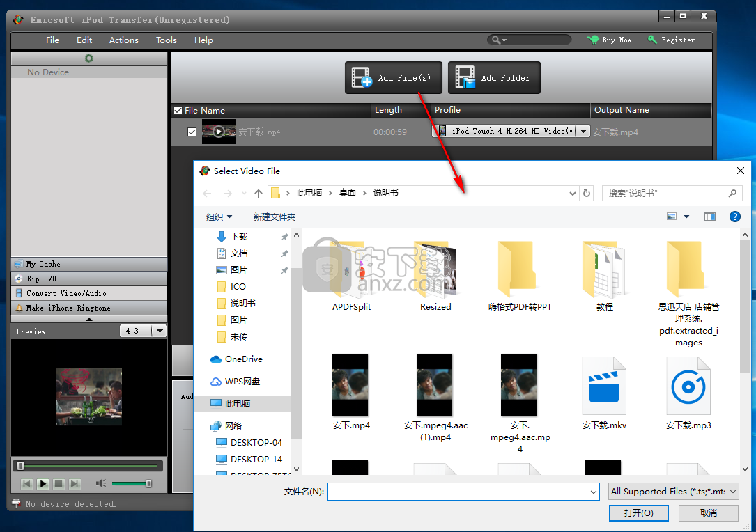Click the green refresh device gear icon

point(89,58)
